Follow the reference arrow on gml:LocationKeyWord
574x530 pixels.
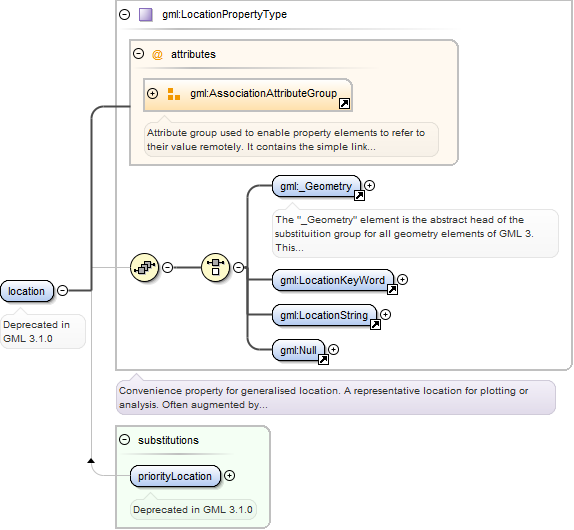[x=392, y=290]
